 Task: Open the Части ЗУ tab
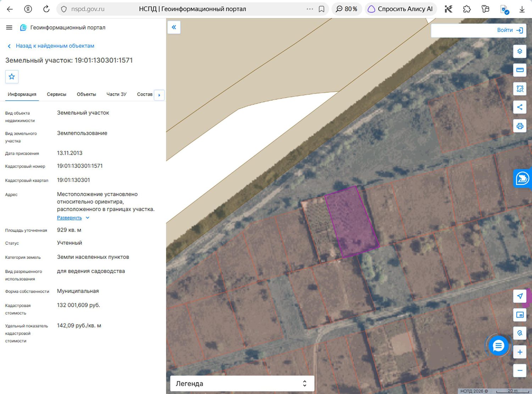point(116,94)
